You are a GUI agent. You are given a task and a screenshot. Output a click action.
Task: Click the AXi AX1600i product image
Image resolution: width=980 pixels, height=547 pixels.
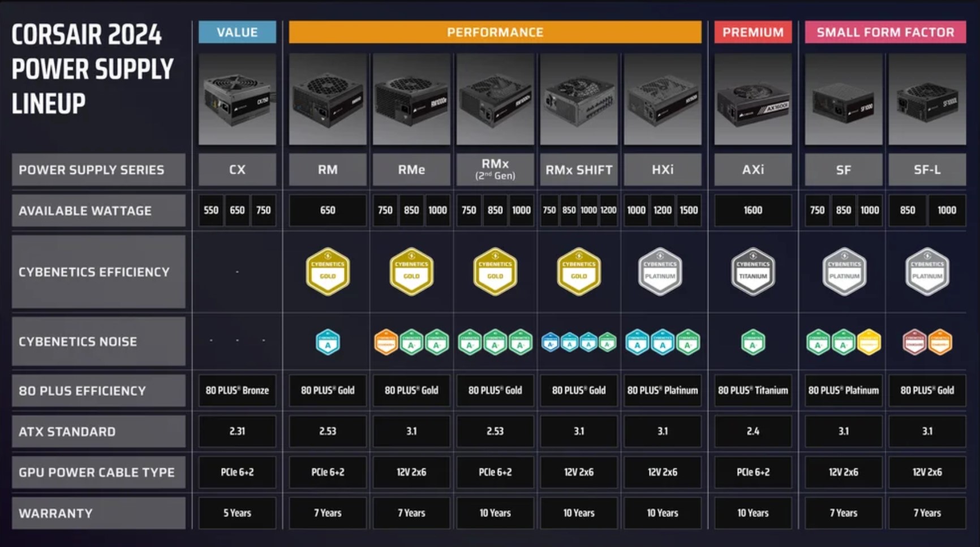pos(753,99)
